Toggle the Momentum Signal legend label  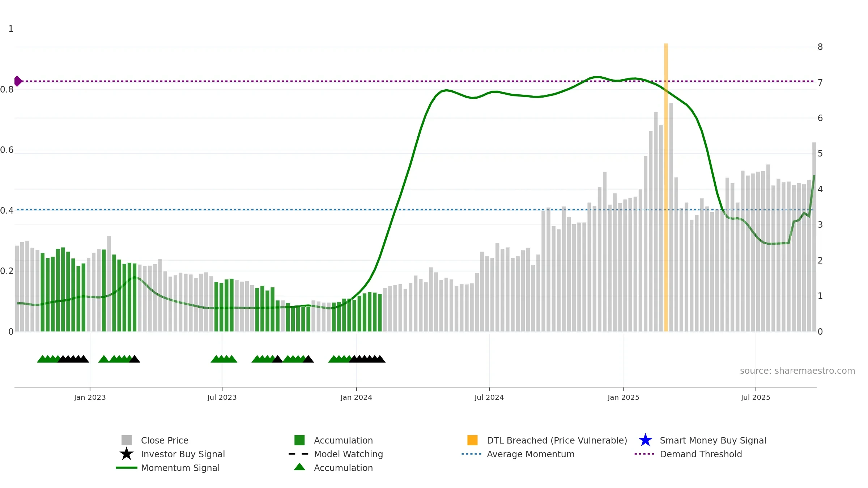point(180,468)
